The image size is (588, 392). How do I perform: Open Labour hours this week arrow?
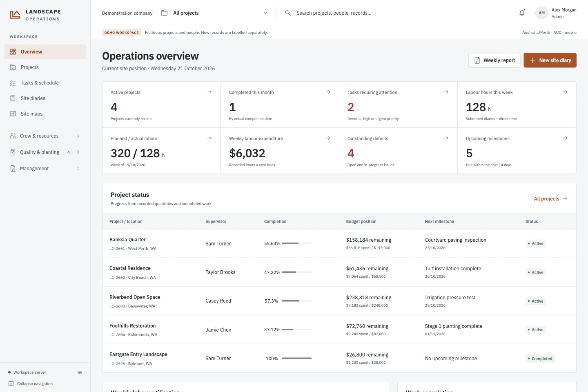coord(565,92)
